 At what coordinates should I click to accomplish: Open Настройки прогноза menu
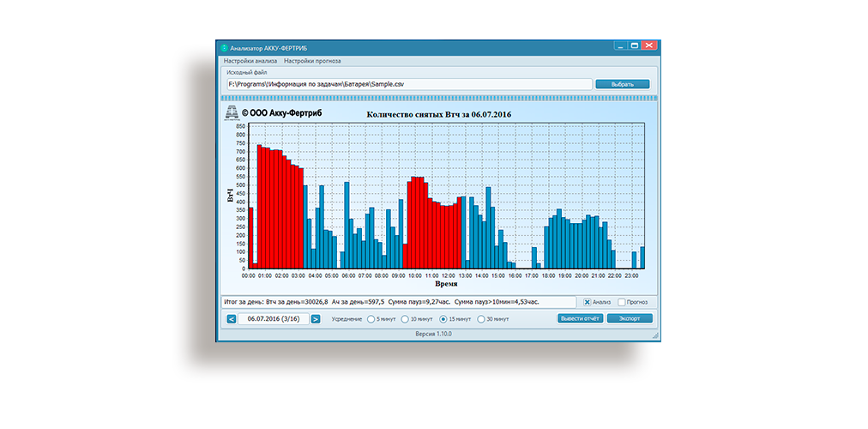click(312, 61)
